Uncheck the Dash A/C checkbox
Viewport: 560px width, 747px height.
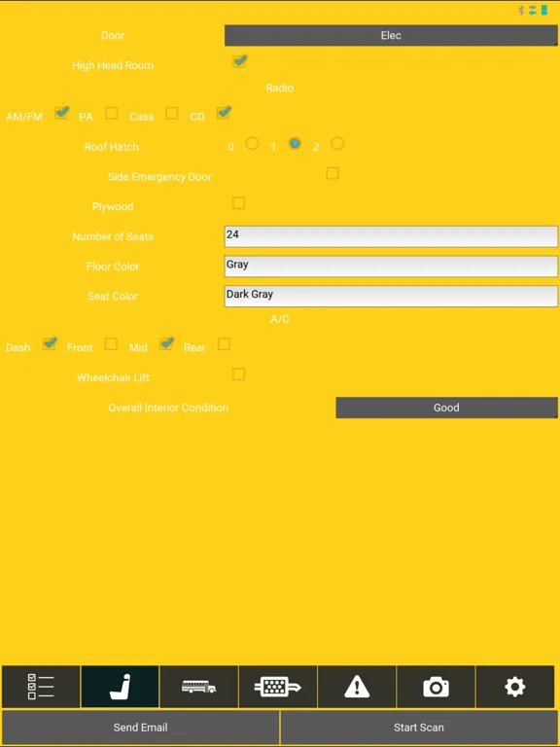pyautogui.click(x=50, y=344)
